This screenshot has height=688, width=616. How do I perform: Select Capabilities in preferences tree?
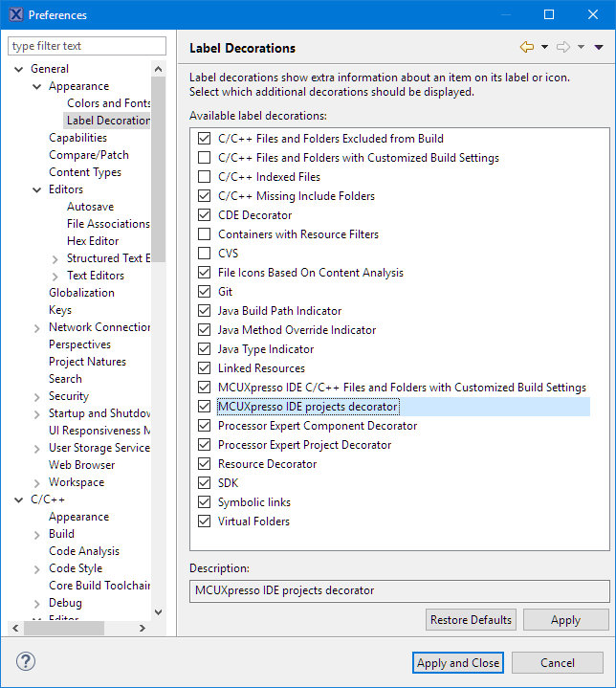(77, 138)
